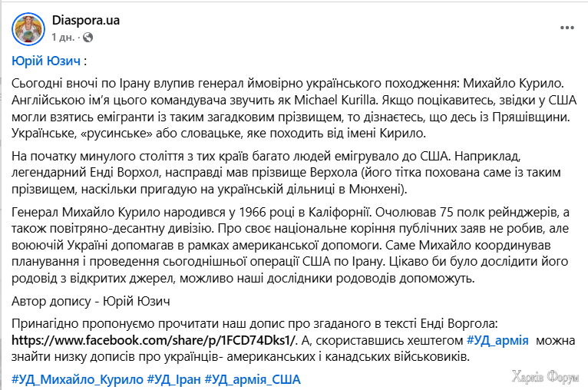Click the paragraph starting "Генерал Михайло Курило народився"
Image resolution: width=588 pixels, height=390 pixels.
click(x=290, y=245)
